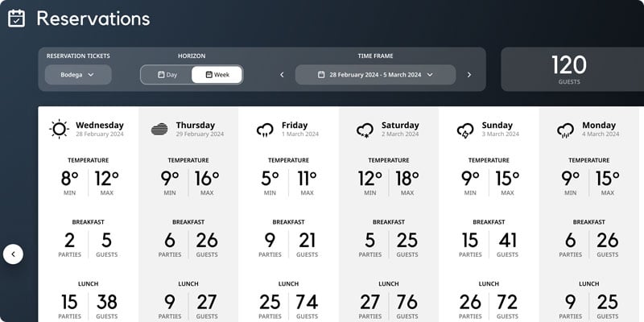Select the Sunday column heading

497,126
